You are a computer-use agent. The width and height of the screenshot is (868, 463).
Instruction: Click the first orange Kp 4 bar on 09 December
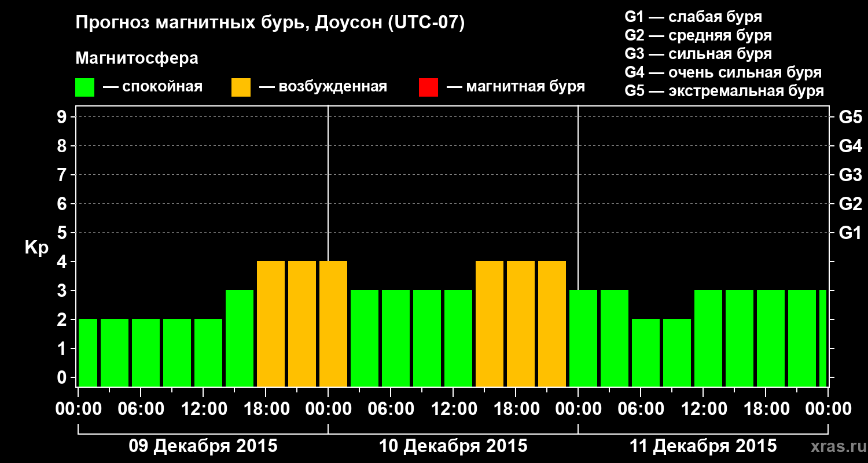coord(271,324)
